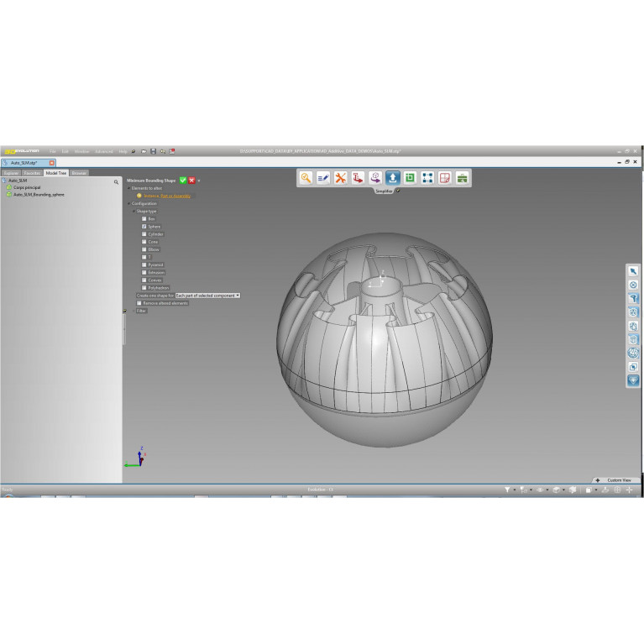Select the pencil-and-lines edit tool icon

coord(323,178)
